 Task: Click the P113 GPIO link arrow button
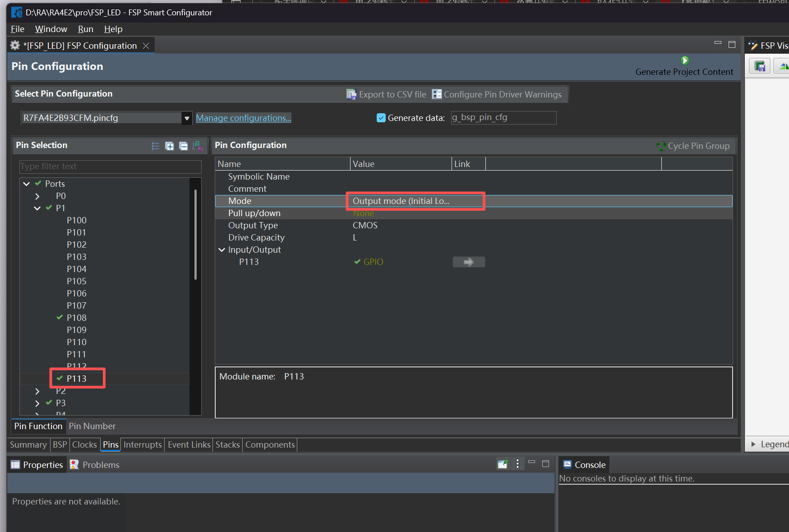469,262
